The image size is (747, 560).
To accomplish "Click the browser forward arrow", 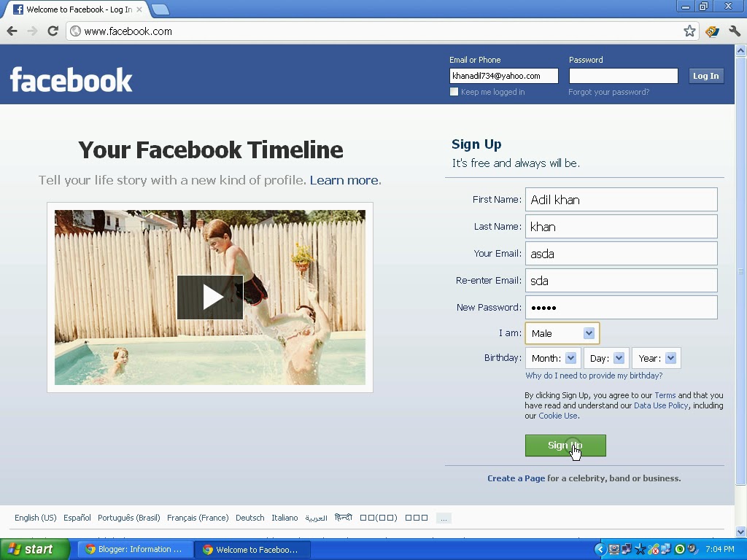I will (x=32, y=31).
